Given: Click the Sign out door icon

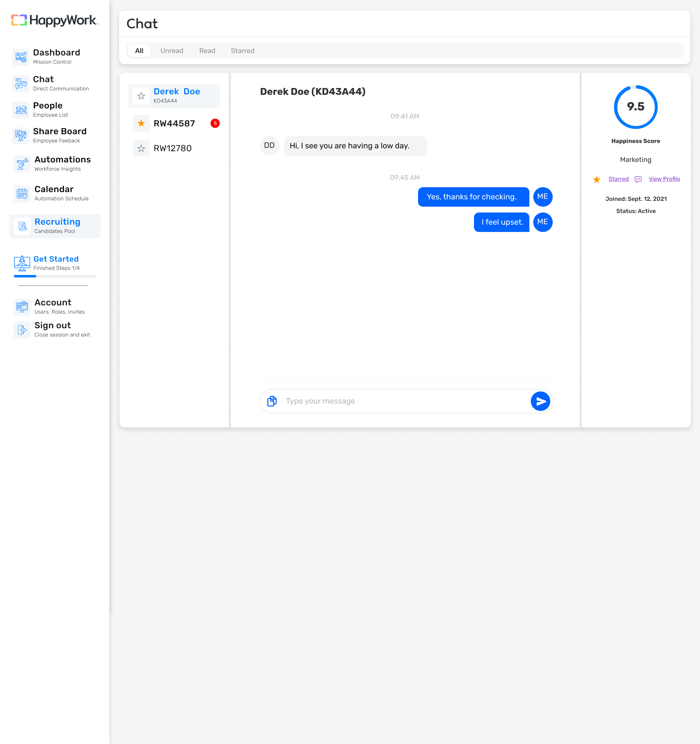Looking at the screenshot, I should click(x=22, y=330).
